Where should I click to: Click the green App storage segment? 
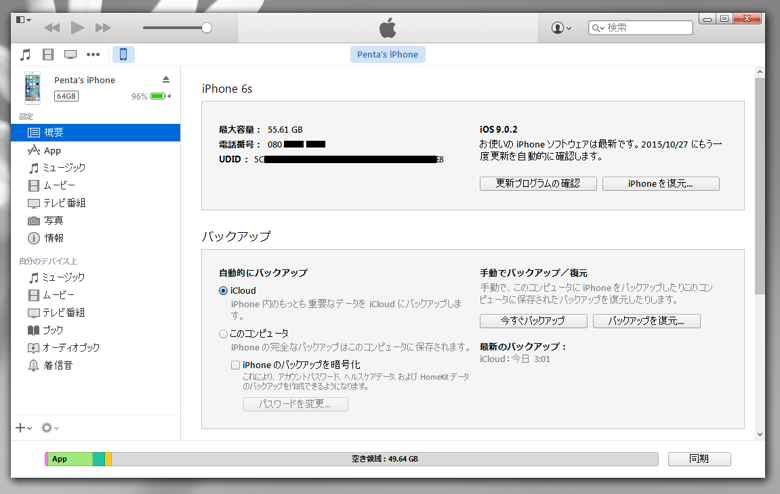pyautogui.click(x=70, y=459)
